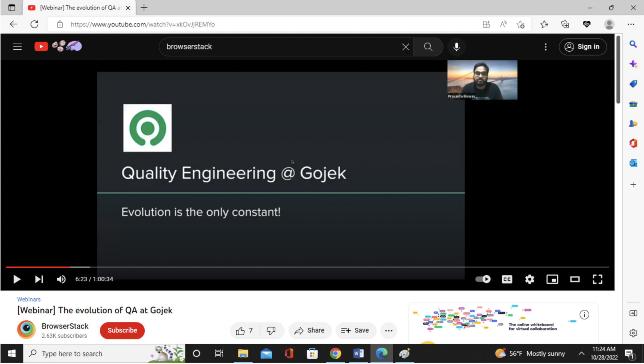Like the webinar video
Screen dimensions: 644x364
[x=241, y=330]
